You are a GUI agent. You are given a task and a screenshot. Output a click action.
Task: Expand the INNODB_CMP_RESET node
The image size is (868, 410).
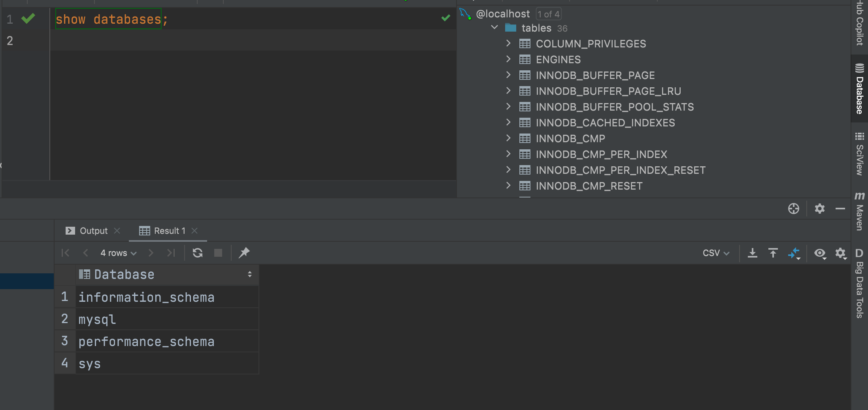509,186
